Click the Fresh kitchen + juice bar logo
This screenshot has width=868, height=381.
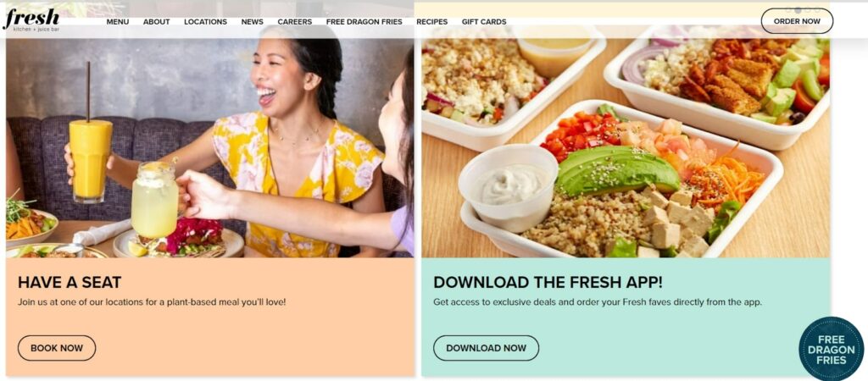point(31,19)
